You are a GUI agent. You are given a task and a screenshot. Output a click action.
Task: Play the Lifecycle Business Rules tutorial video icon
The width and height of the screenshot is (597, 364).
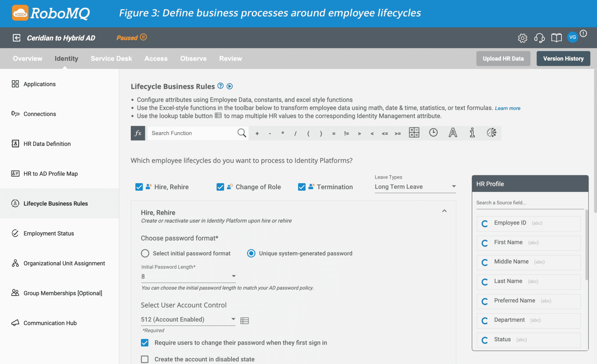[229, 86]
